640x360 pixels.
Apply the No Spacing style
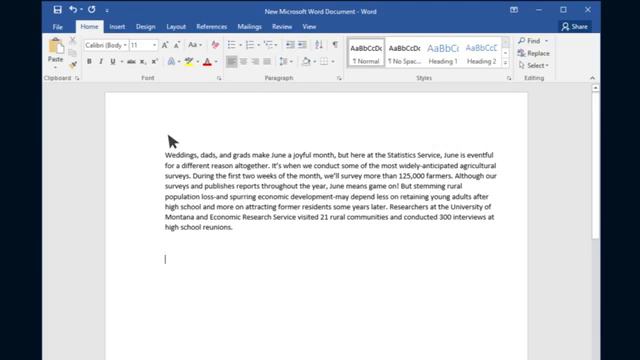(x=404, y=53)
